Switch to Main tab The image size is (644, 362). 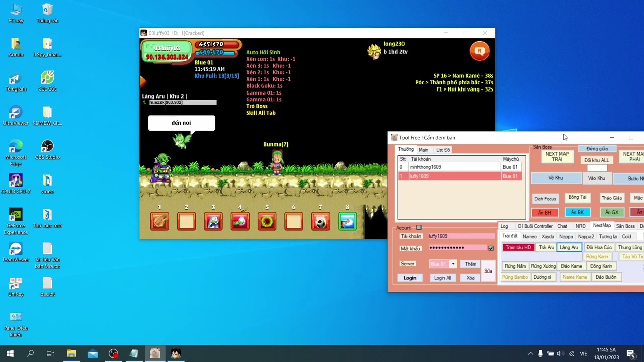point(424,150)
